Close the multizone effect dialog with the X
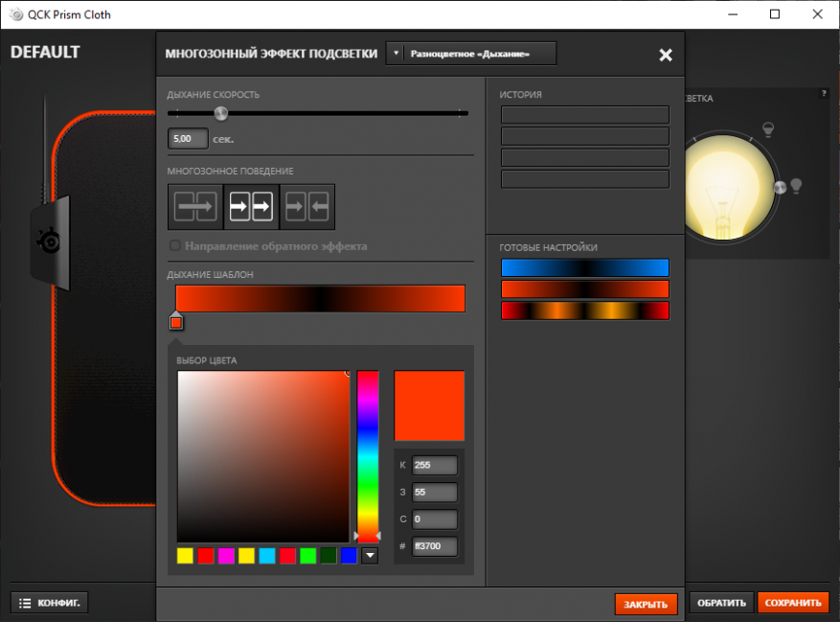Viewport: 840px width, 622px height. [x=666, y=55]
